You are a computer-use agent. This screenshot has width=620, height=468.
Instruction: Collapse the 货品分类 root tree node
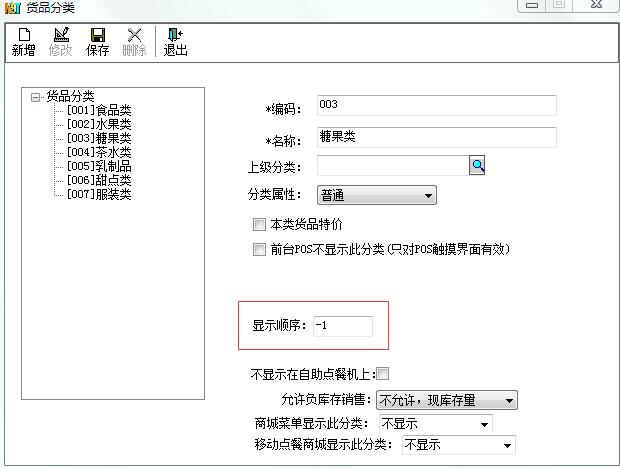(x=35, y=97)
